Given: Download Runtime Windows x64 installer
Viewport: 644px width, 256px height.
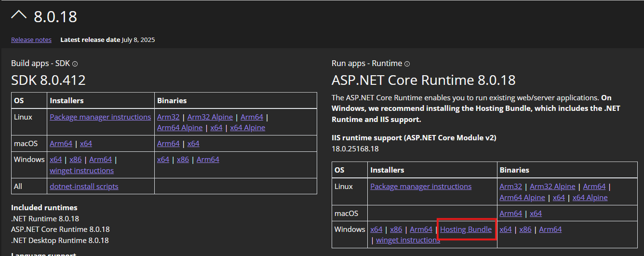Looking at the screenshot, I should tap(376, 229).
